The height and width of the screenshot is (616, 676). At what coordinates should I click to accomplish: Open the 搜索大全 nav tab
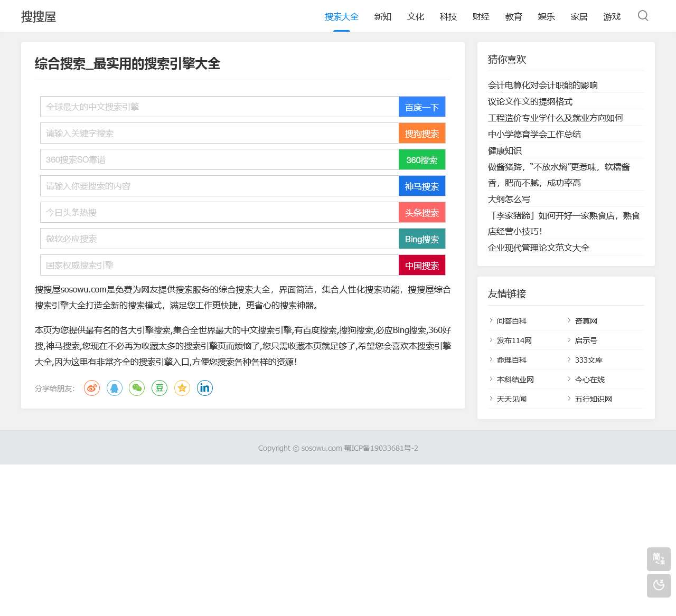342,16
